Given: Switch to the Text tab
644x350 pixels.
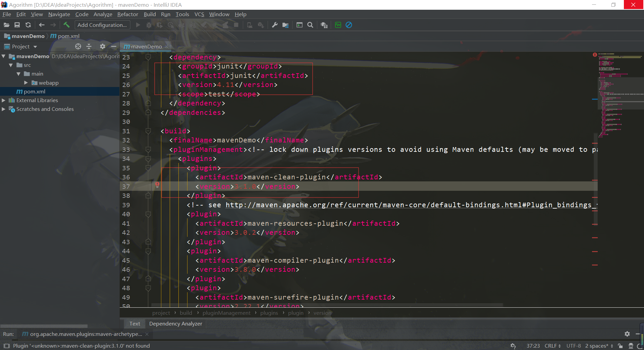Looking at the screenshot, I should (135, 323).
